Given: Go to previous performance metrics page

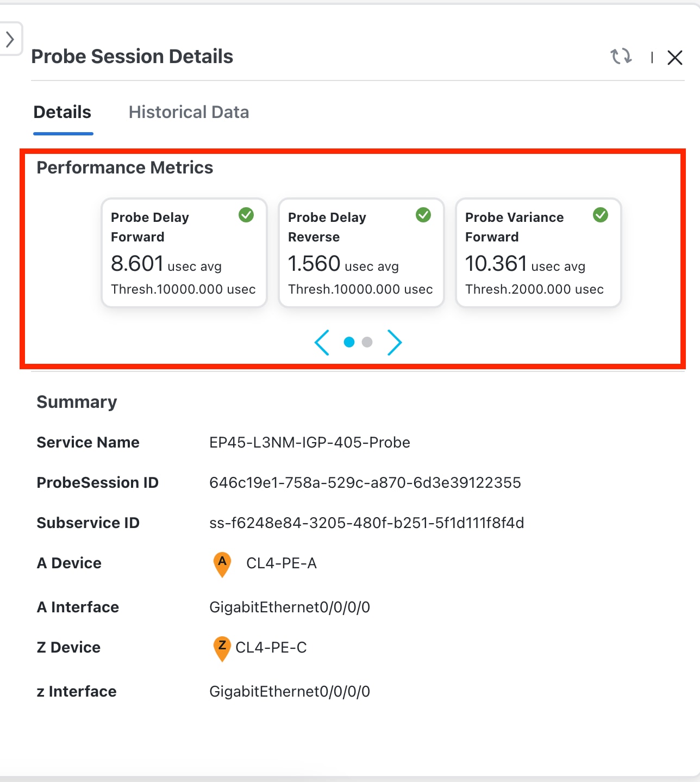Looking at the screenshot, I should 322,342.
